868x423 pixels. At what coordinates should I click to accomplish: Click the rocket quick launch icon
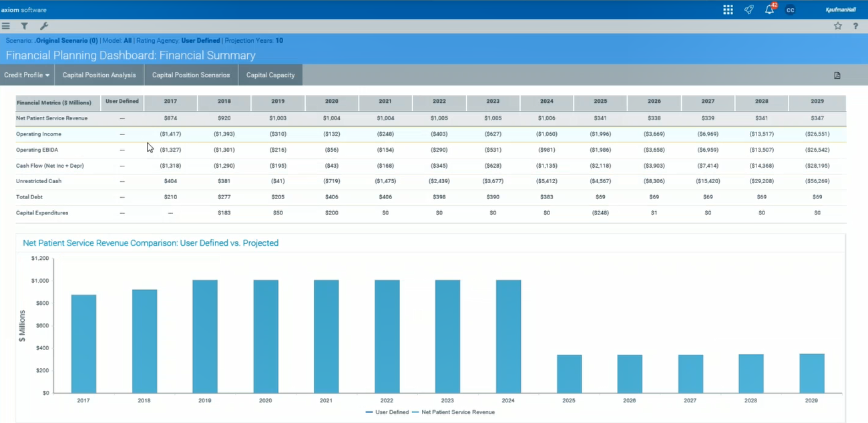(748, 9)
